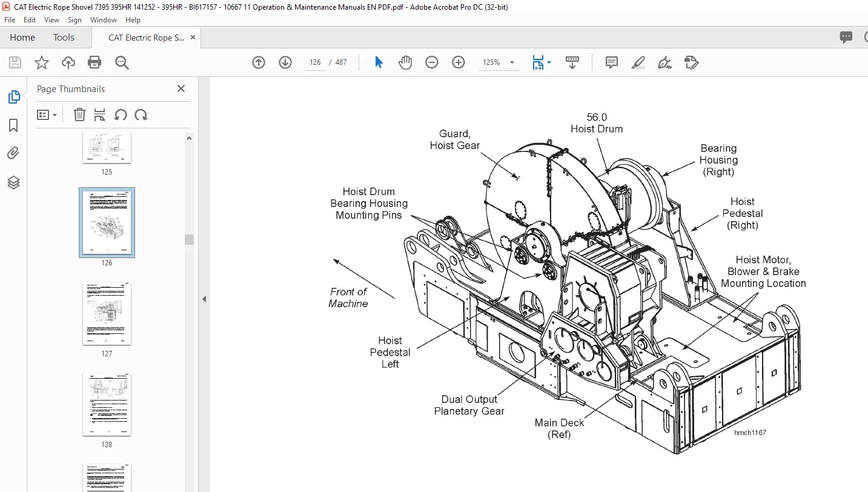The height and width of the screenshot is (492, 868).
Task: Select page 127 thumbnail
Action: click(107, 313)
